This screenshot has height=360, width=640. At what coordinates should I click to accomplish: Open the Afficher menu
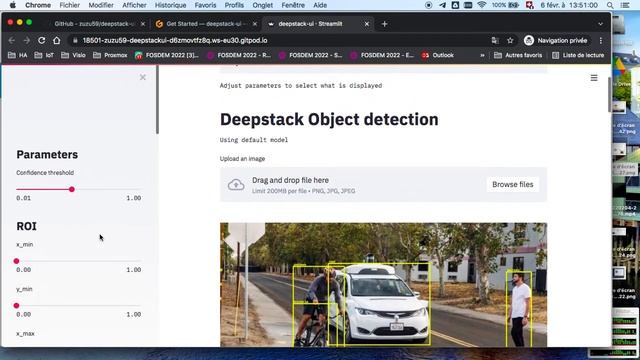pyautogui.click(x=134, y=5)
